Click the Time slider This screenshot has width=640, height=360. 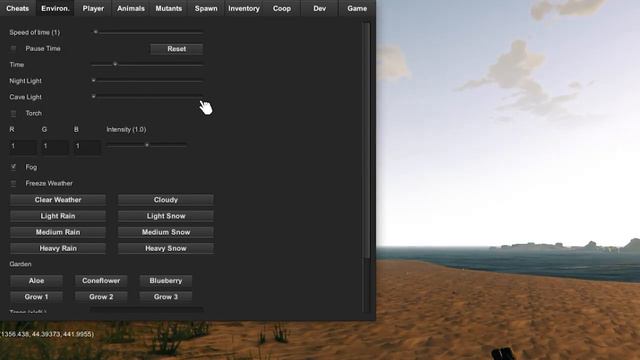pyautogui.click(x=147, y=64)
